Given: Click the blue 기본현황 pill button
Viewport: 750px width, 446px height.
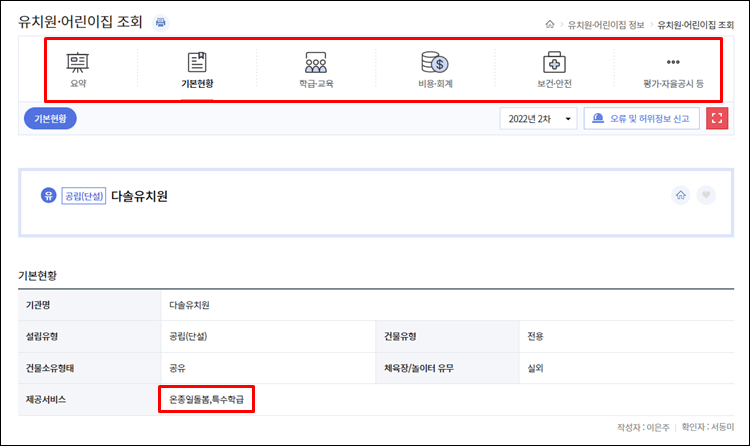Looking at the screenshot, I should click(50, 118).
